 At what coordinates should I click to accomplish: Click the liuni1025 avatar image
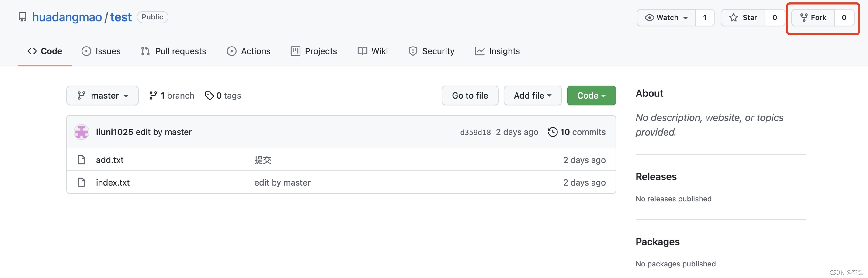tap(81, 132)
